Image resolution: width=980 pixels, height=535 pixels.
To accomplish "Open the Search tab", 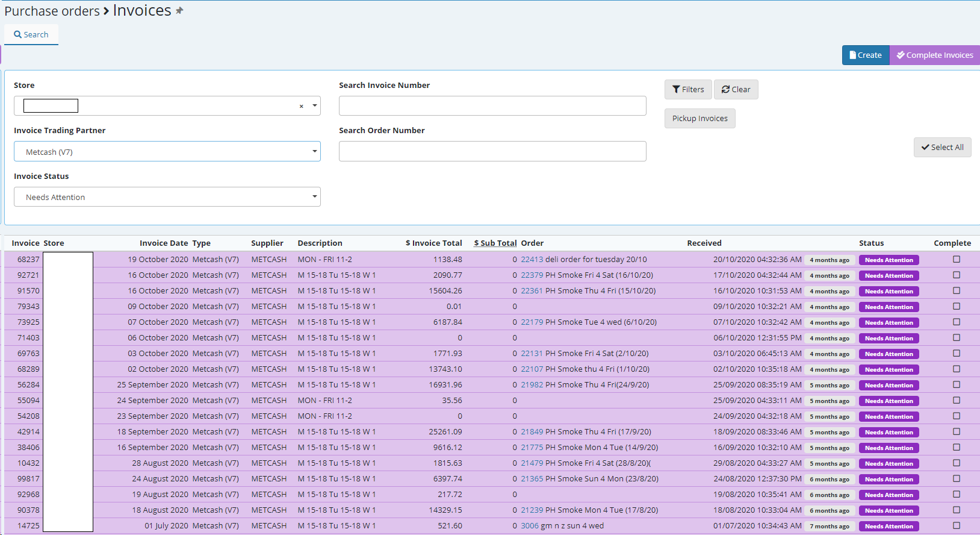I will [x=31, y=34].
